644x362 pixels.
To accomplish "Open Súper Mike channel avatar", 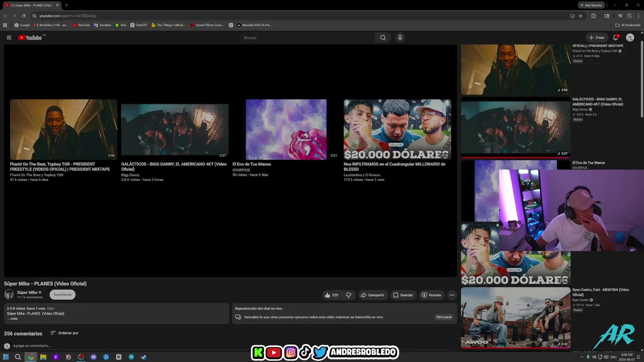I will click(9, 295).
